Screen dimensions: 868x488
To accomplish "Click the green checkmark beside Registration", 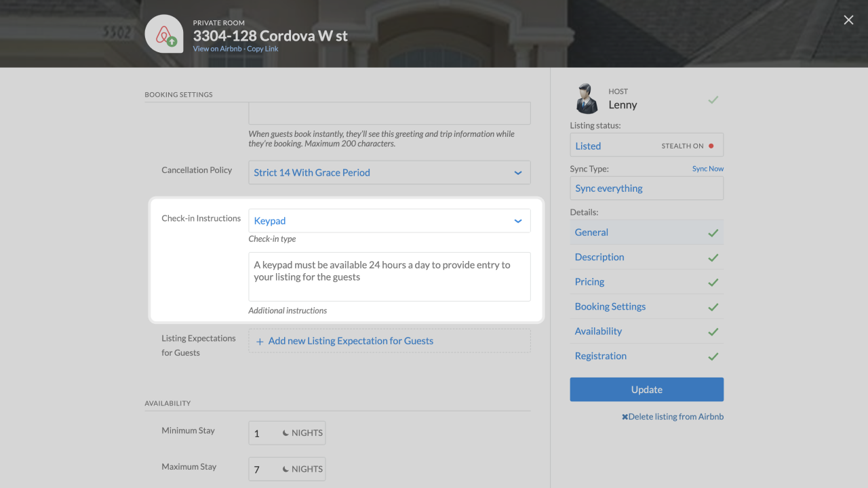I will [x=713, y=357].
